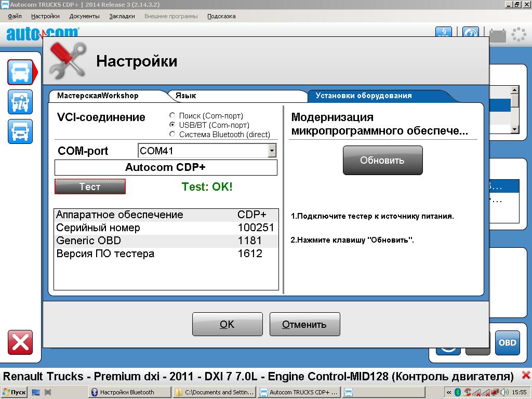
Task: Open the Подсказка menu
Action: point(221,16)
